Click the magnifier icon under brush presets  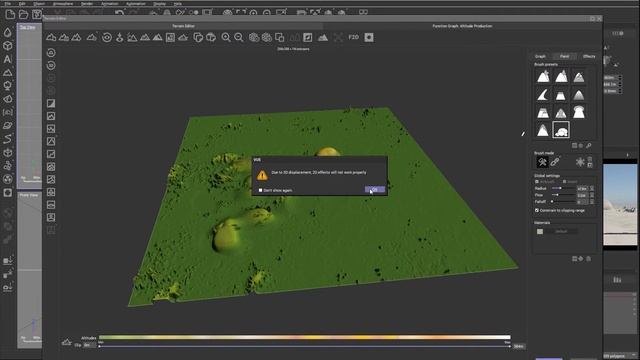[x=589, y=145]
